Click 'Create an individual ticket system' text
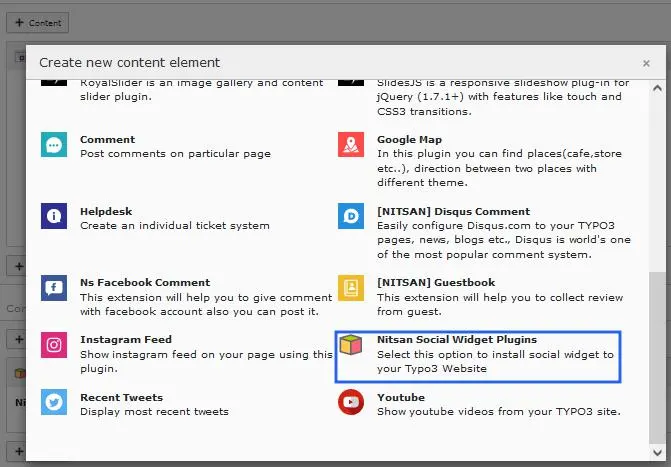 175,226
